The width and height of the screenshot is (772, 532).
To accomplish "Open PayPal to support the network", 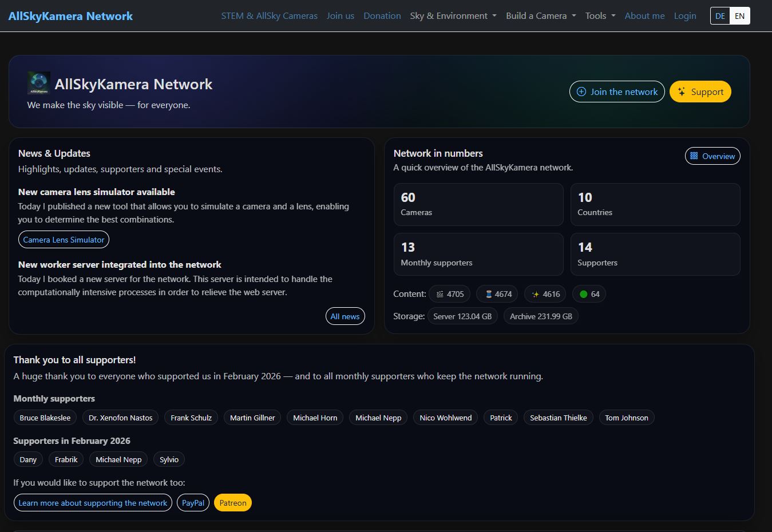I will click(x=193, y=502).
